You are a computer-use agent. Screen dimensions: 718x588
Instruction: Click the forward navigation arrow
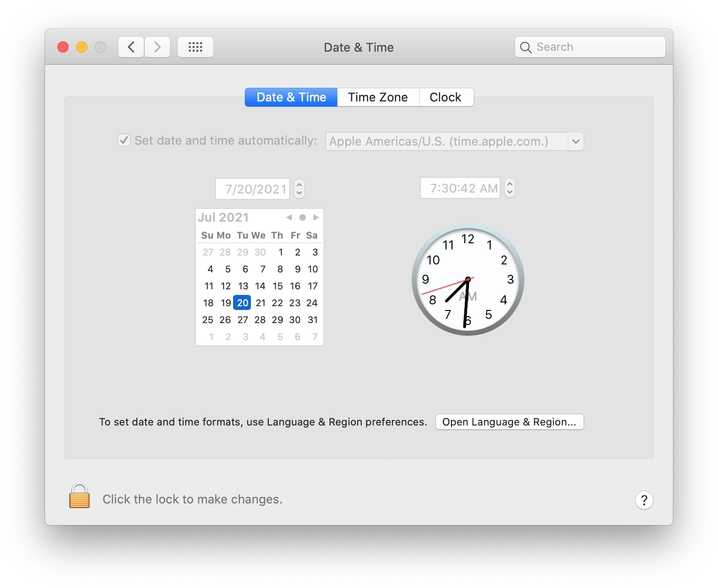pos(157,47)
